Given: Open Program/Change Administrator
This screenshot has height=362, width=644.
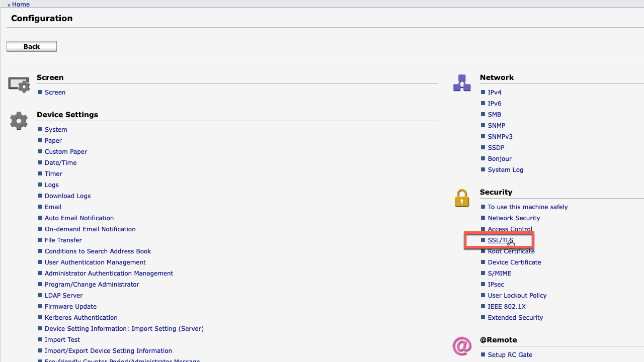Looking at the screenshot, I should [x=92, y=285].
